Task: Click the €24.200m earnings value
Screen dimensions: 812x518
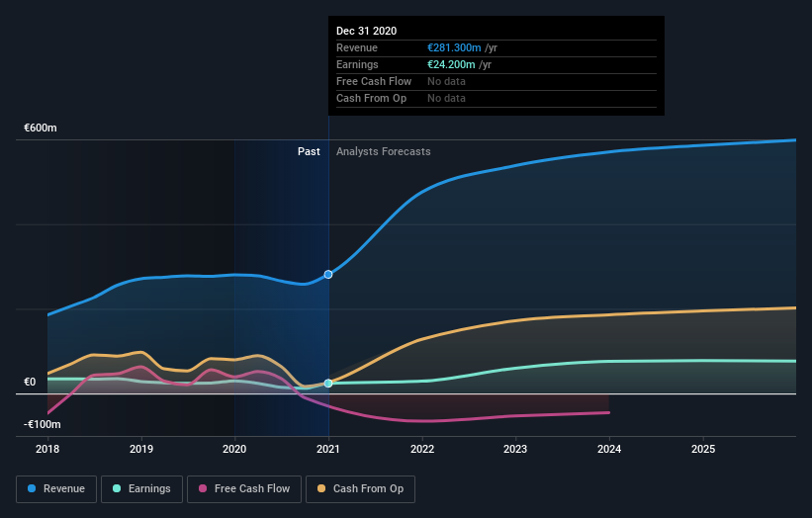Action: 451,64
